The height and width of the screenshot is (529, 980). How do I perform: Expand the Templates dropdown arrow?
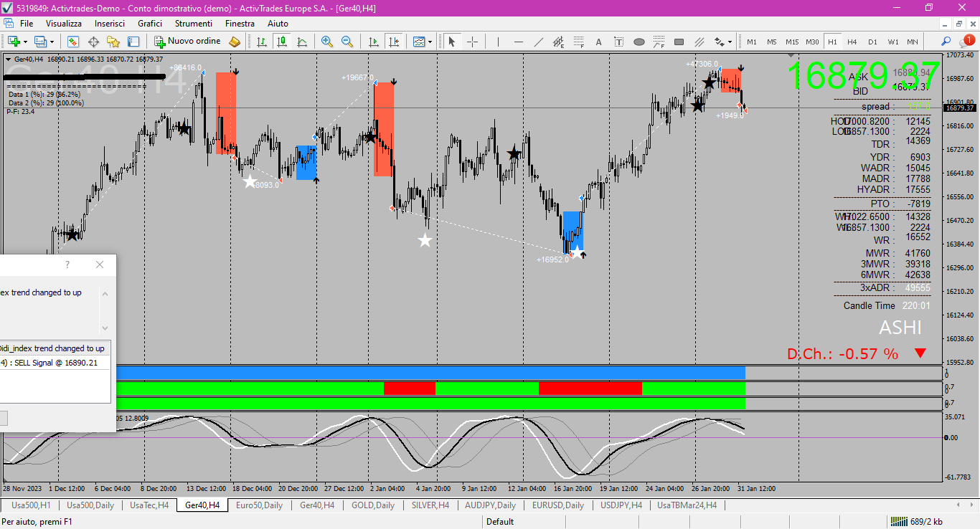(x=430, y=42)
